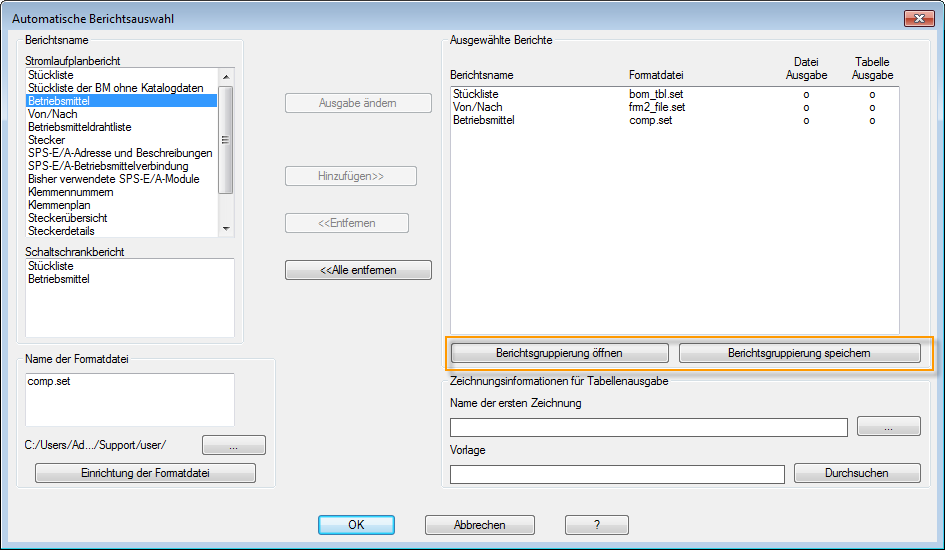Click comp.set in Ausgewählte Berichte table
The width and height of the screenshot is (945, 550).
tap(650, 120)
